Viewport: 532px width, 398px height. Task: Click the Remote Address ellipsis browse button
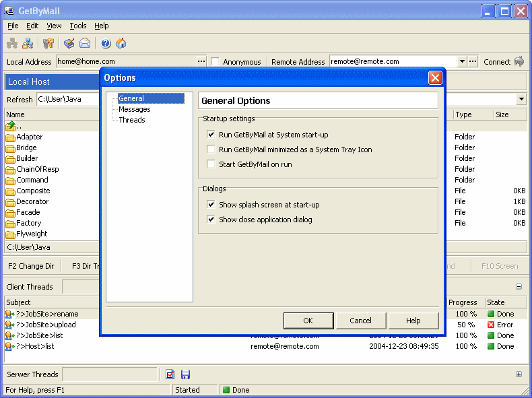coord(473,61)
